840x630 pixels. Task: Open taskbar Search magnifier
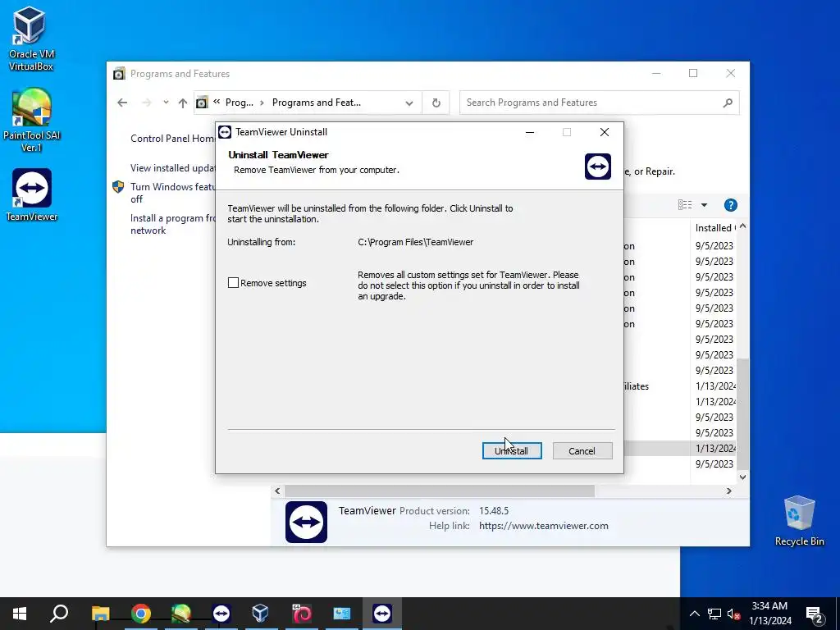[x=59, y=614]
